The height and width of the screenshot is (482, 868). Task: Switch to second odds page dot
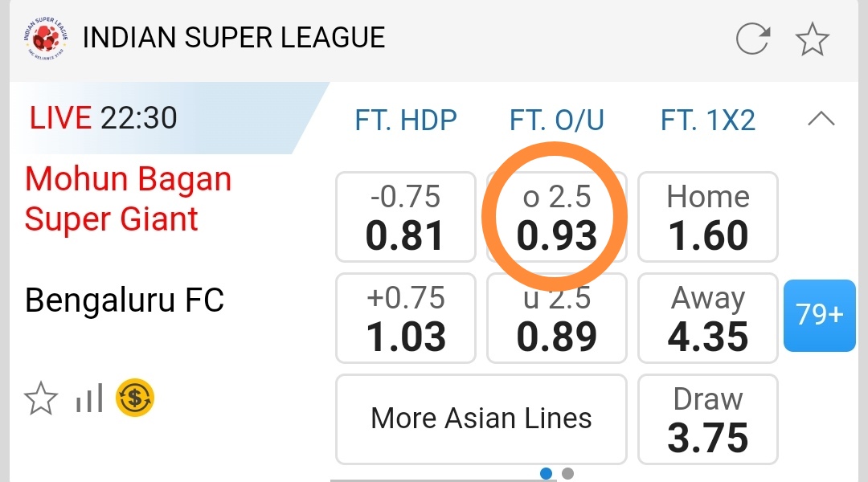[x=567, y=473]
